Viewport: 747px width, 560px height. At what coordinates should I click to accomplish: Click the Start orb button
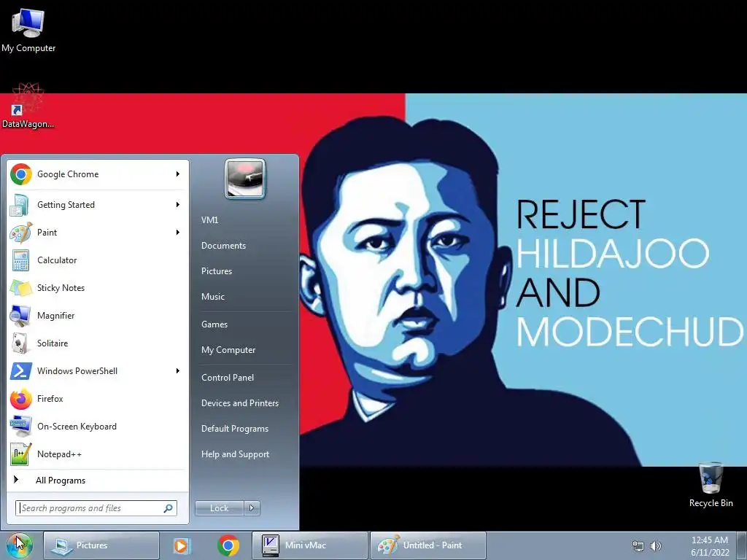pyautogui.click(x=19, y=545)
